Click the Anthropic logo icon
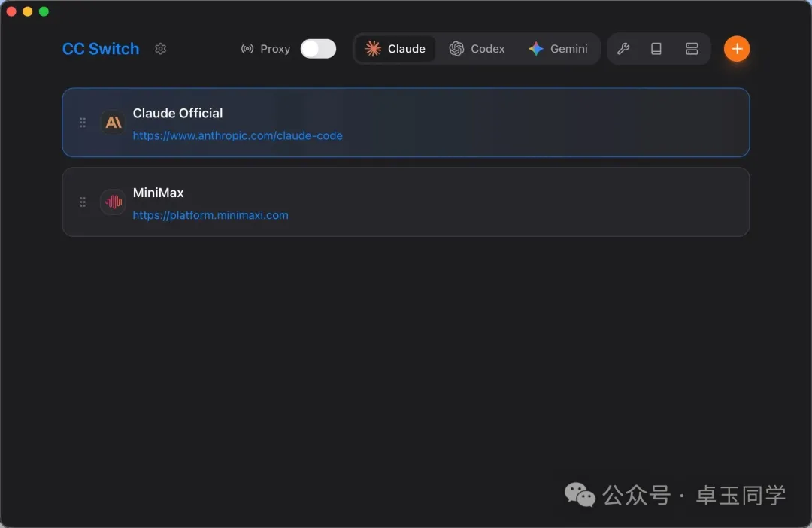Screen dimensions: 812x528 click(x=113, y=123)
